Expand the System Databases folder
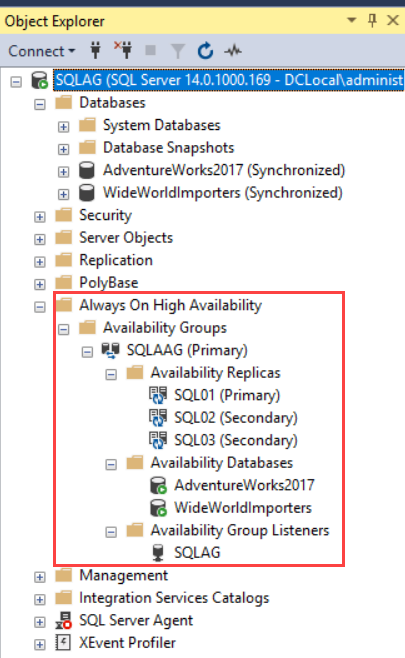 pos(63,127)
